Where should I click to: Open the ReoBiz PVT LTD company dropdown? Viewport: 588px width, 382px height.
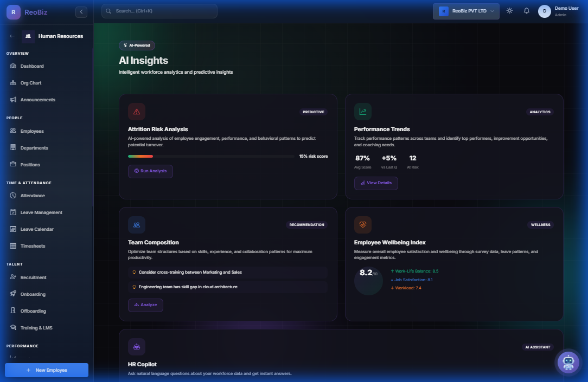465,11
